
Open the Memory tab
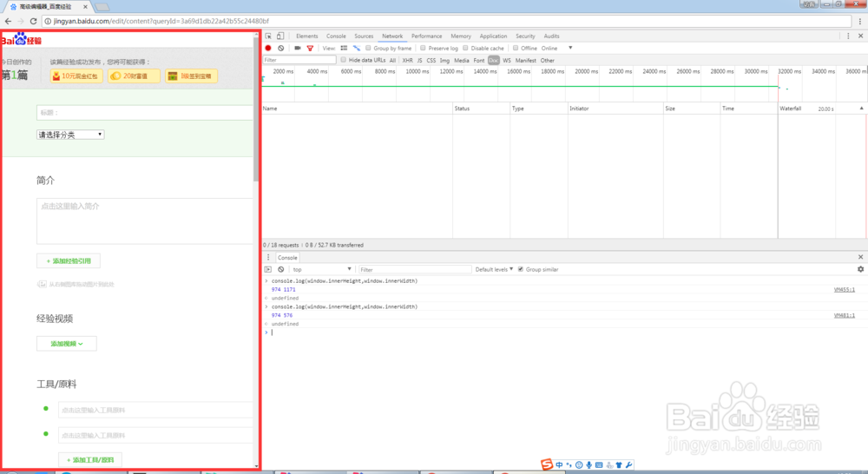pos(461,36)
